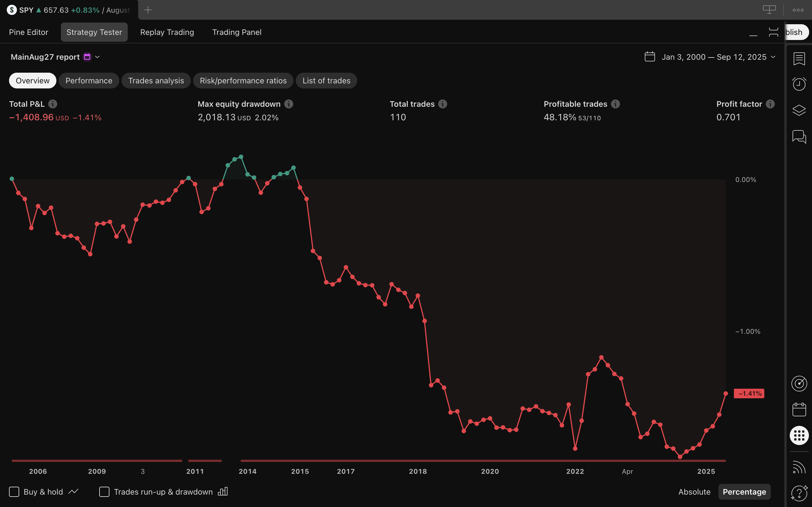Expand the panel maximize icon

(773, 32)
